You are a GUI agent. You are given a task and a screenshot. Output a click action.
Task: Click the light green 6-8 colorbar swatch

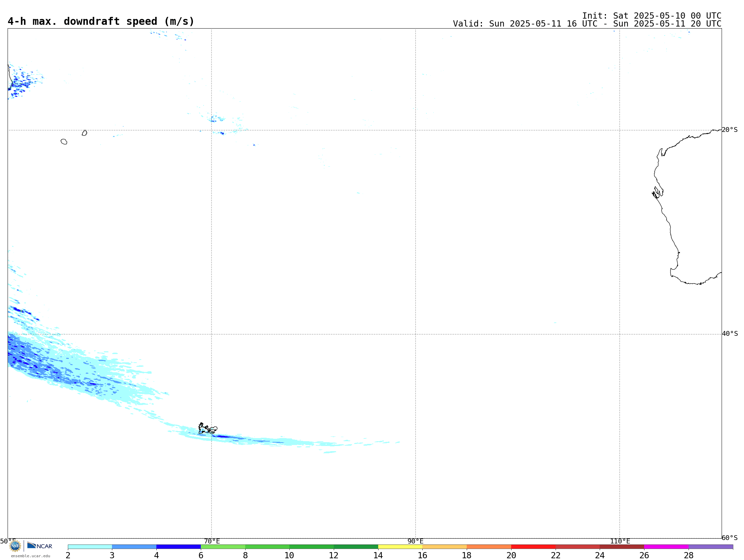[223, 547]
